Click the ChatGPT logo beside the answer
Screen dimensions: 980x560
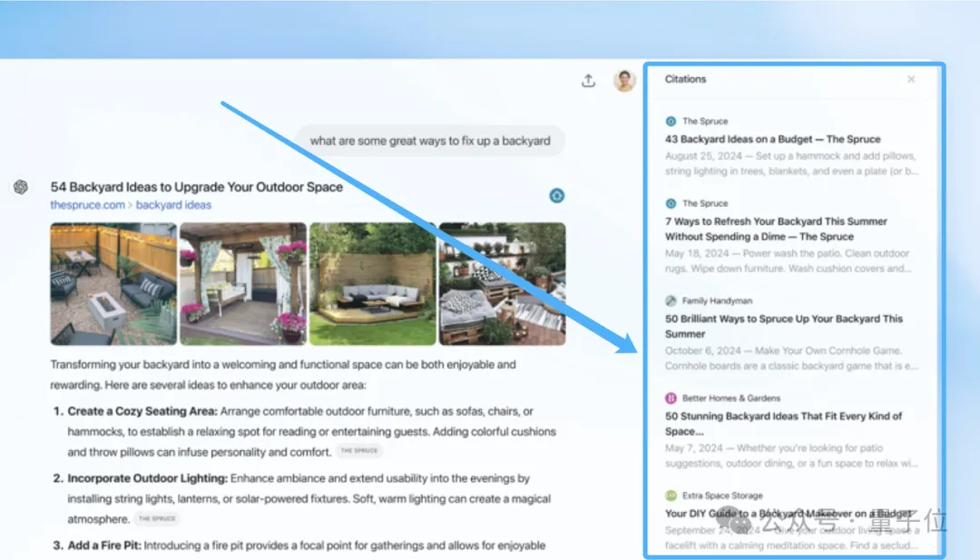(x=21, y=187)
